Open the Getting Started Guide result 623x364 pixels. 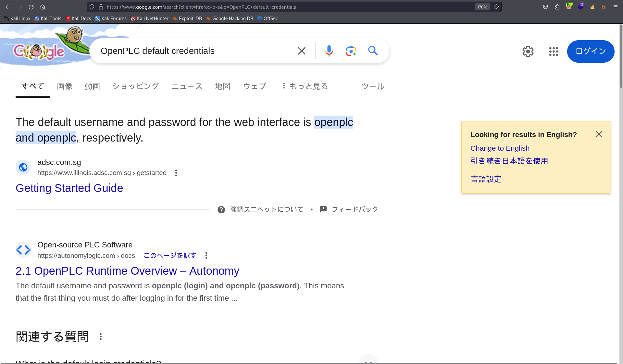pyautogui.click(x=69, y=188)
